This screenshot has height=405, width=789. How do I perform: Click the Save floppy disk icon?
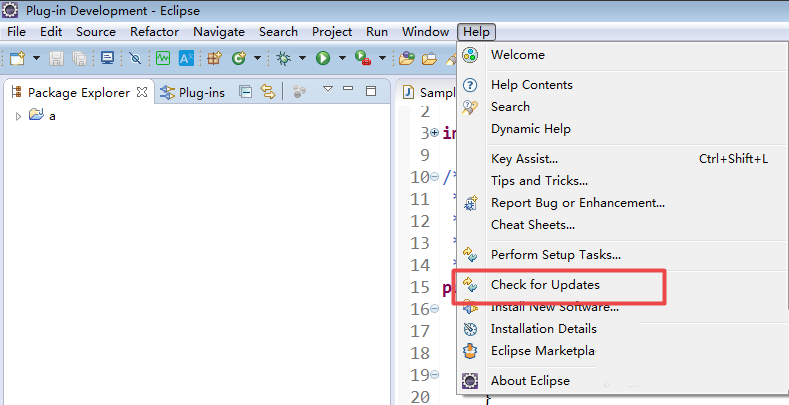coord(56,58)
